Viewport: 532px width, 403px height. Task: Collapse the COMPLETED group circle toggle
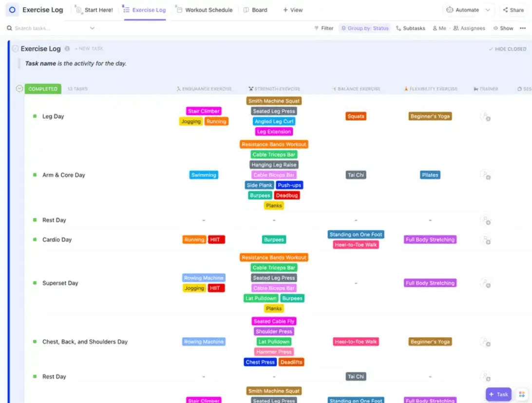[x=19, y=89]
